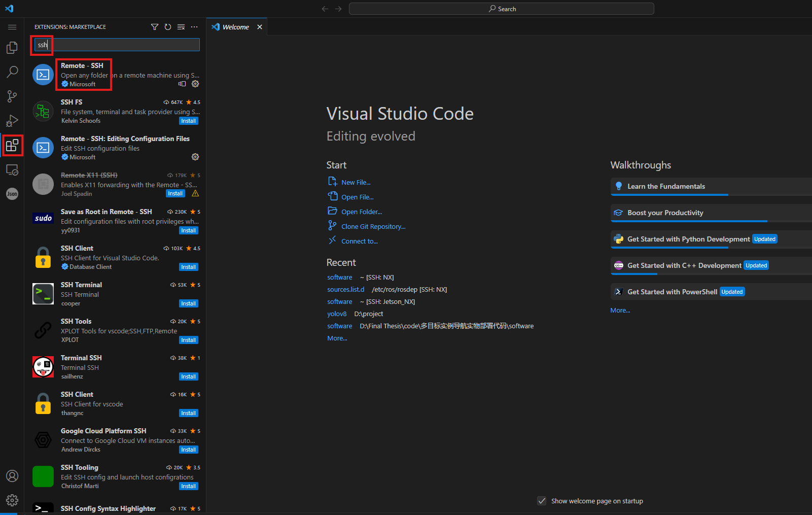Image resolution: width=812 pixels, height=515 pixels.
Task: Install Save as Root in Remote - SSH
Action: pos(189,230)
